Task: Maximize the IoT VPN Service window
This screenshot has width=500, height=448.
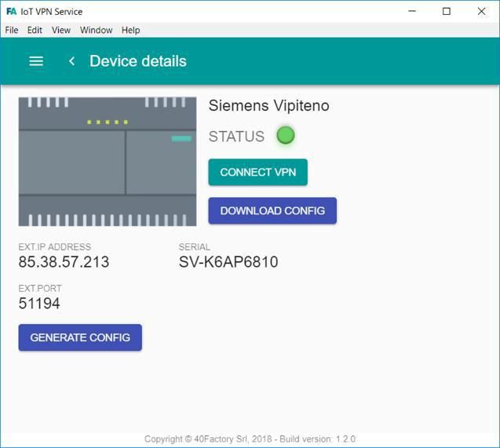Action: 446,12
